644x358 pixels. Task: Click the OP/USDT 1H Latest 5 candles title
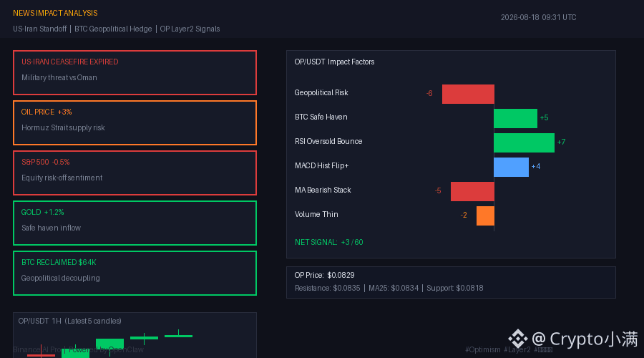[x=70, y=321]
